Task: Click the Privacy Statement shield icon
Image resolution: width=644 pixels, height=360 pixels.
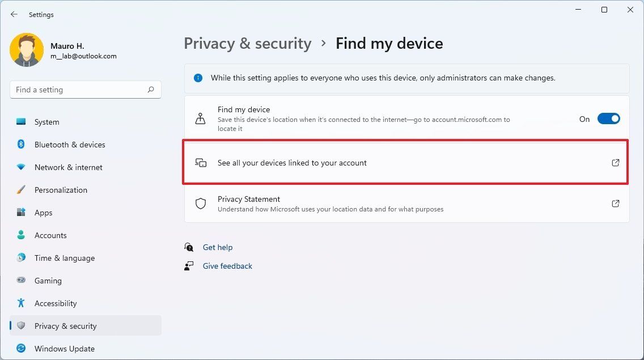Action: [x=201, y=203]
